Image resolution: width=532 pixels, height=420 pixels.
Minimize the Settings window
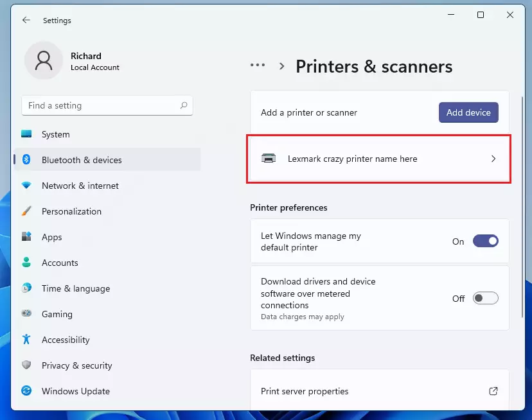pyautogui.click(x=451, y=15)
